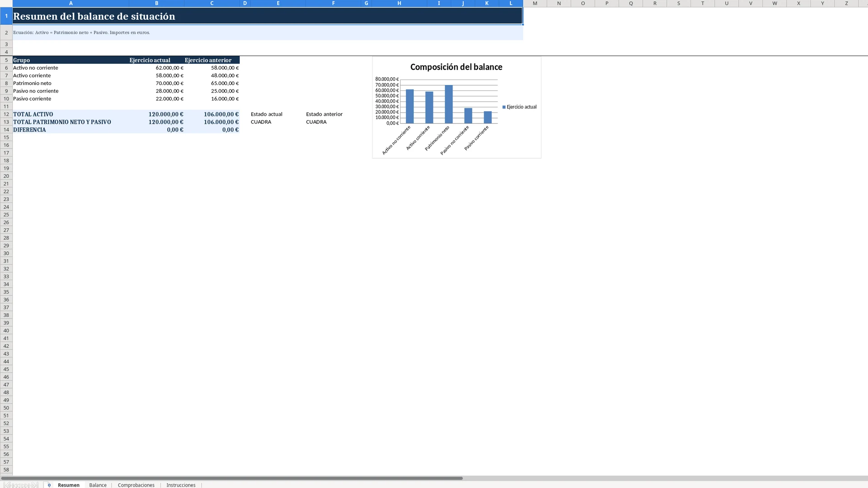Select row 5 header
868x488 pixels.
tap(6, 60)
